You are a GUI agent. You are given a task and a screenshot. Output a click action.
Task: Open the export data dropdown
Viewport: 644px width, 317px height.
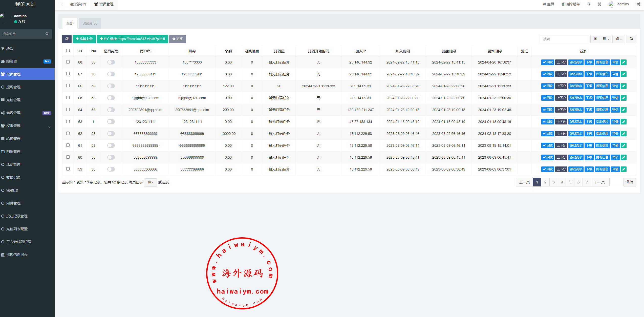click(619, 39)
